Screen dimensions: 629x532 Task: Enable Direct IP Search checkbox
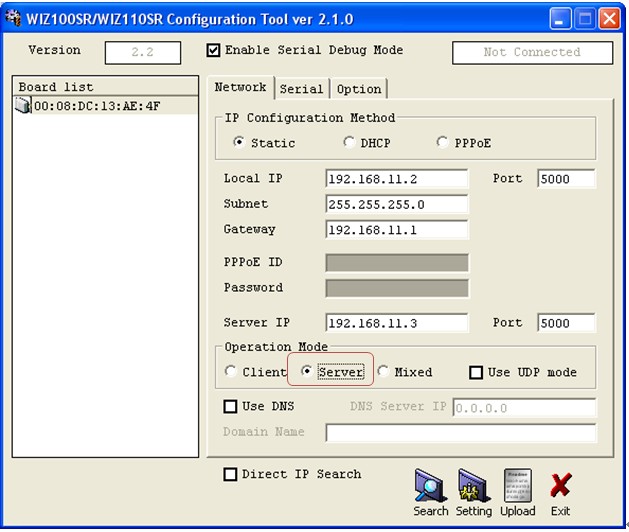click(x=230, y=474)
